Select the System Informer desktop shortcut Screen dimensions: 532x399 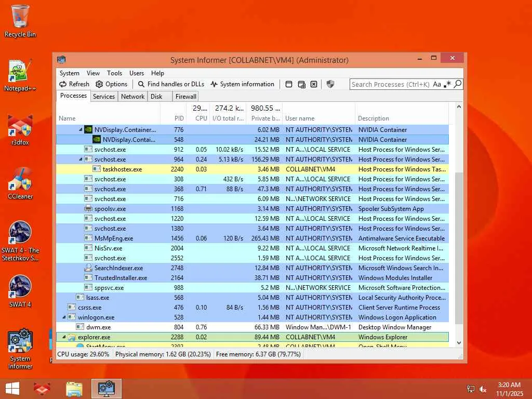[20, 349]
